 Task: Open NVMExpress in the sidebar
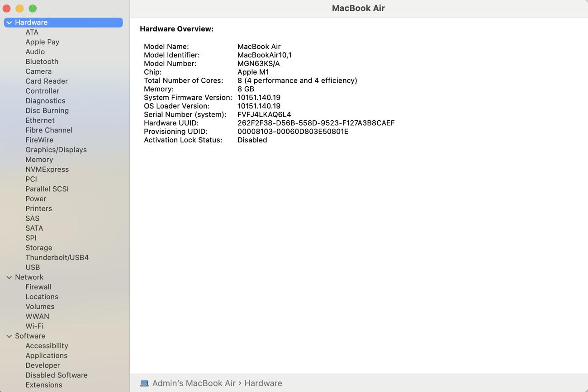pyautogui.click(x=47, y=169)
